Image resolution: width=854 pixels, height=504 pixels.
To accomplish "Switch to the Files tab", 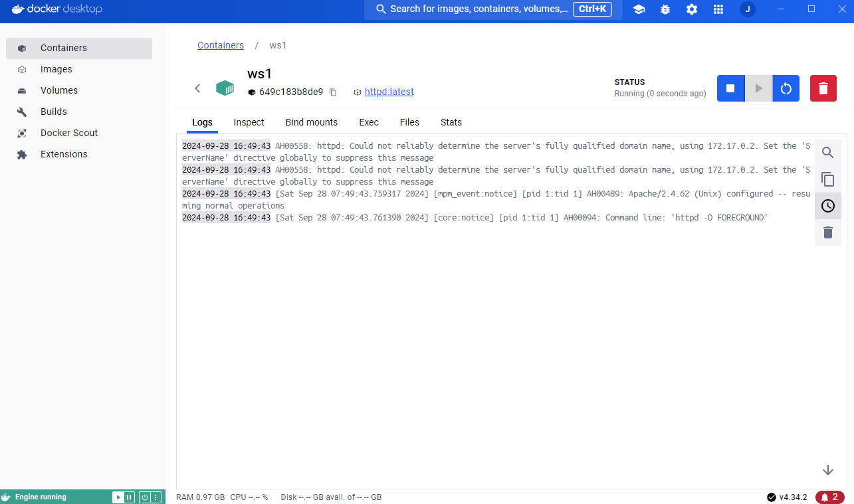I will point(409,122).
